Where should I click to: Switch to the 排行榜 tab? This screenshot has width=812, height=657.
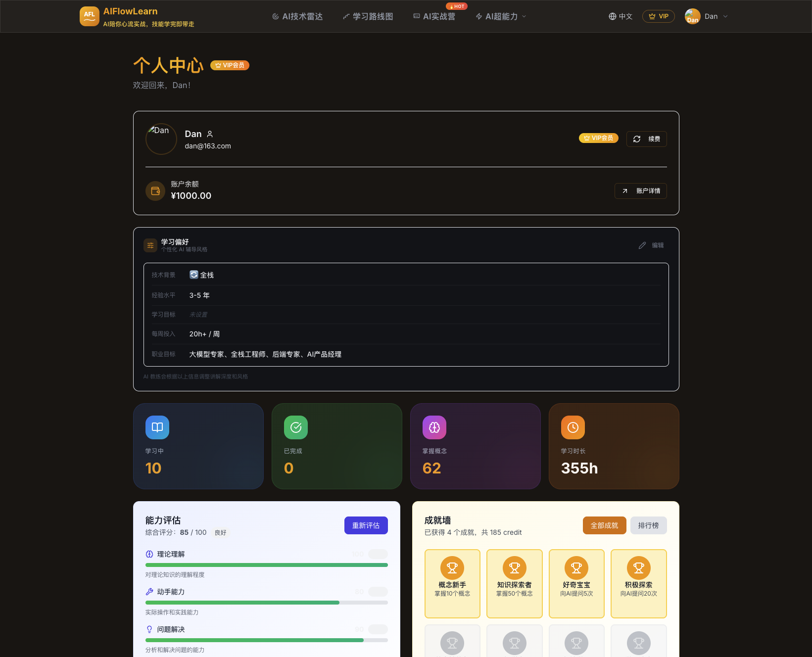point(648,525)
